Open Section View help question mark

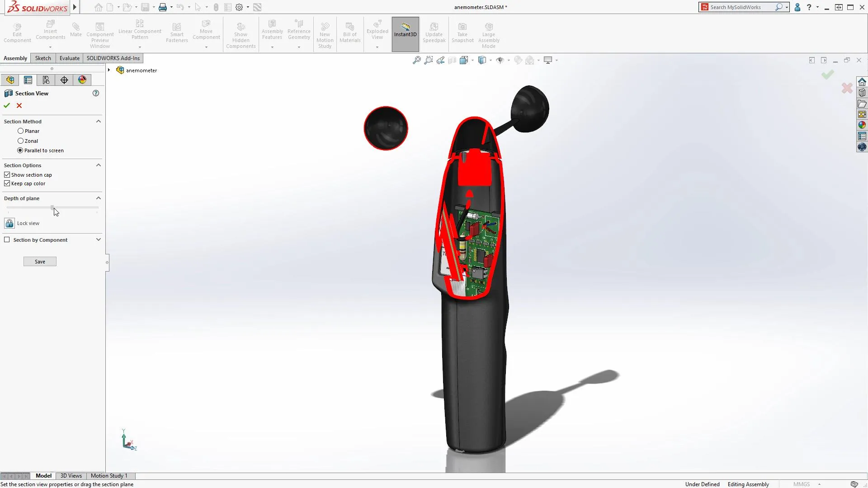(96, 93)
